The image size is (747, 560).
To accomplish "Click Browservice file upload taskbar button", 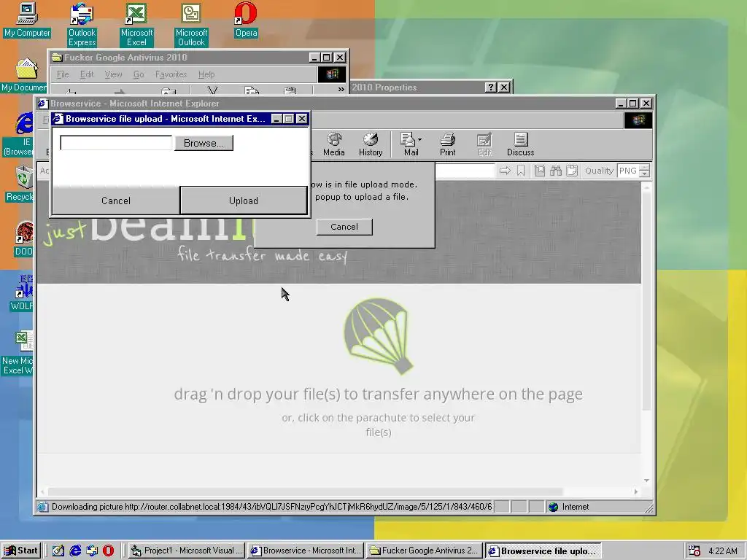I will [543, 551].
